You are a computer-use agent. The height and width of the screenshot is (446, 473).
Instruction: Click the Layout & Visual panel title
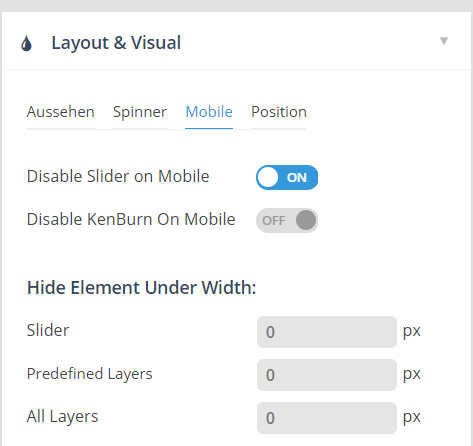point(116,43)
